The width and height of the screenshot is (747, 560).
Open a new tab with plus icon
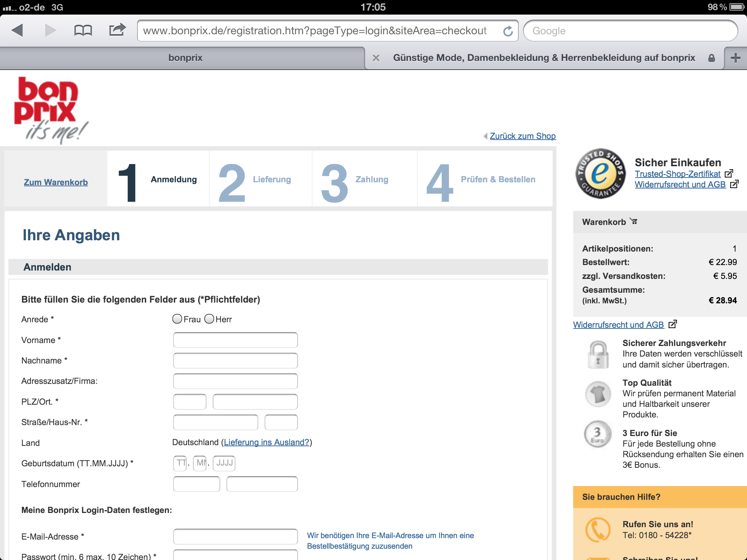tap(735, 58)
